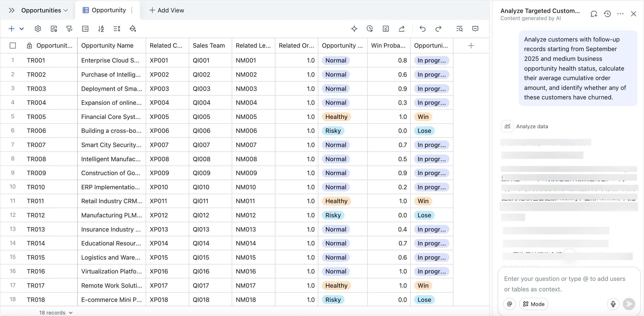Expand the 18 records footer dropdown
644x316 pixels.
(56, 313)
